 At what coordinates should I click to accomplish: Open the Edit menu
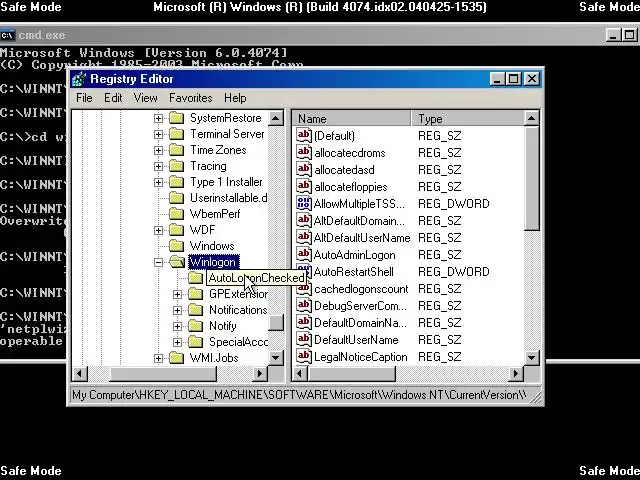coord(113,98)
